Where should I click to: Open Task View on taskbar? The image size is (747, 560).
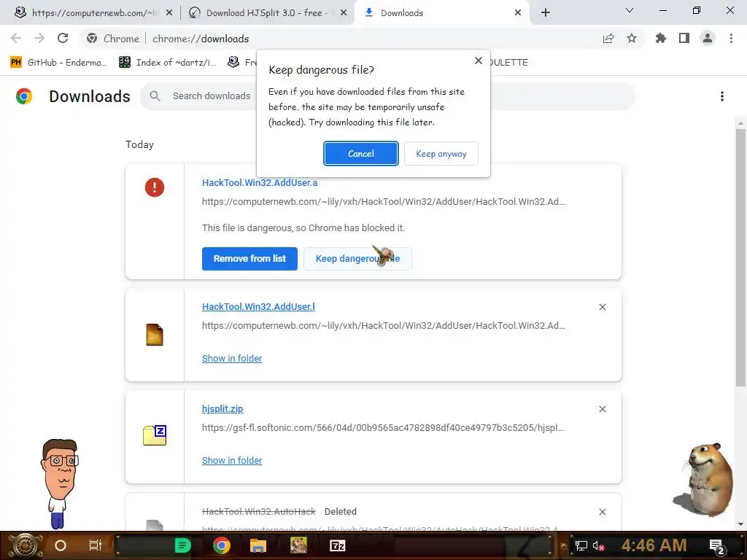point(96,545)
